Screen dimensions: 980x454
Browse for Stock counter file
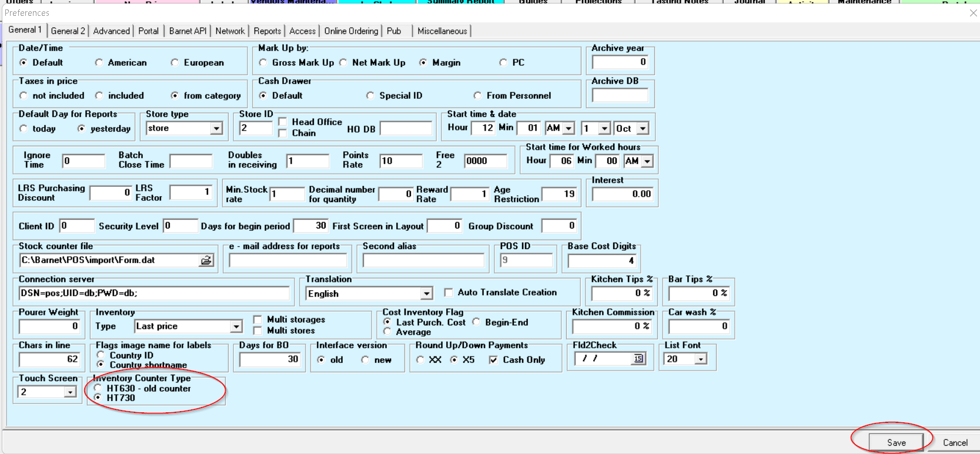pyautogui.click(x=206, y=260)
